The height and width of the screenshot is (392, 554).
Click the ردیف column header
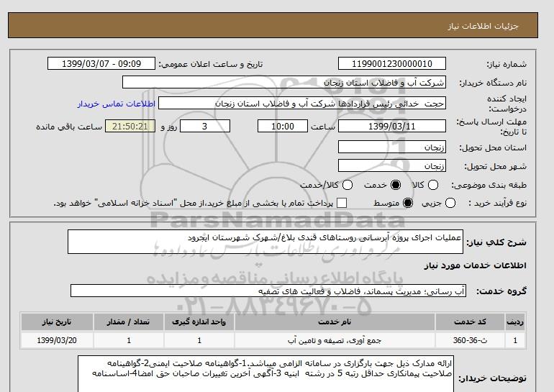tap(515, 322)
